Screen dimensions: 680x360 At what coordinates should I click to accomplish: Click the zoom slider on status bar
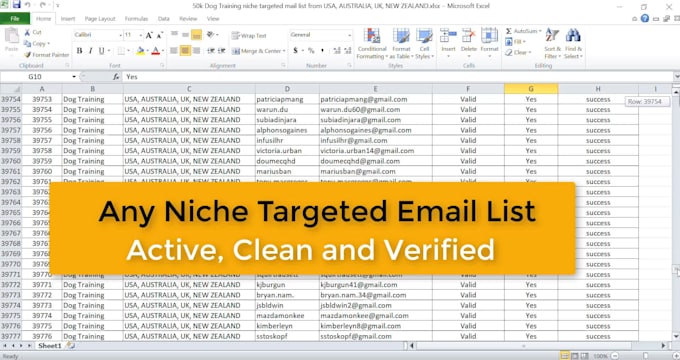[645, 356]
